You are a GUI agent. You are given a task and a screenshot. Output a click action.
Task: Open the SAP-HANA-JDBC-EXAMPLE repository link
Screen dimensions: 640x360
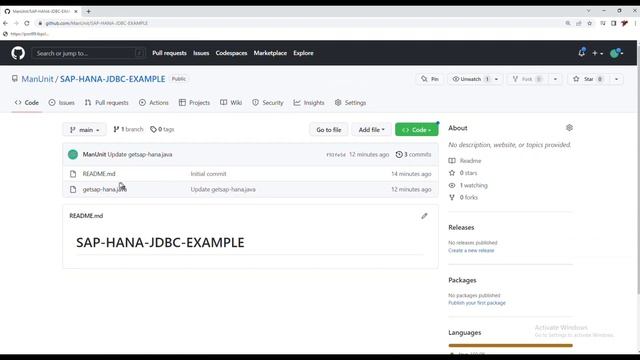coord(113,79)
